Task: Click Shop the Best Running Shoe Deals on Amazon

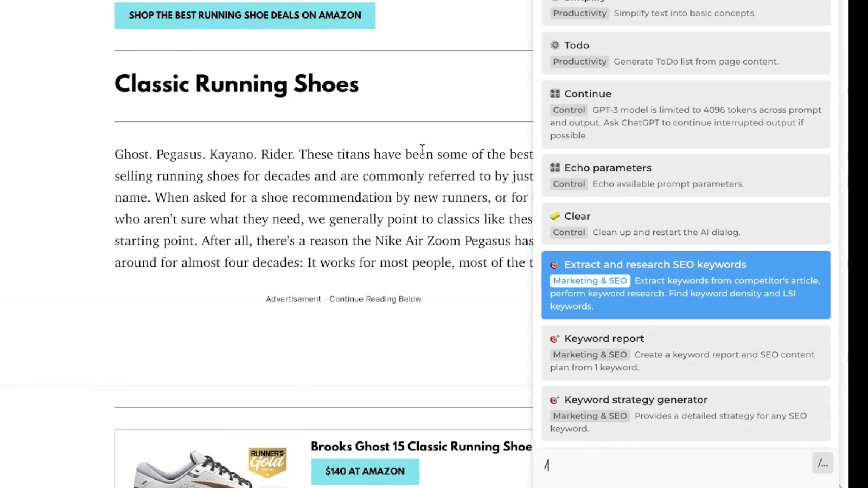Action: coord(245,15)
